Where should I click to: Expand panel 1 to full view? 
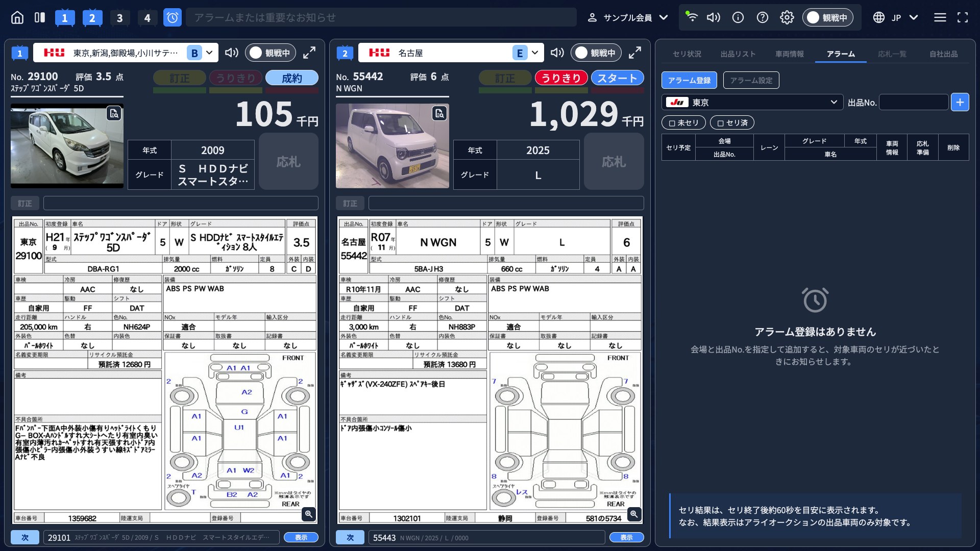click(x=309, y=53)
